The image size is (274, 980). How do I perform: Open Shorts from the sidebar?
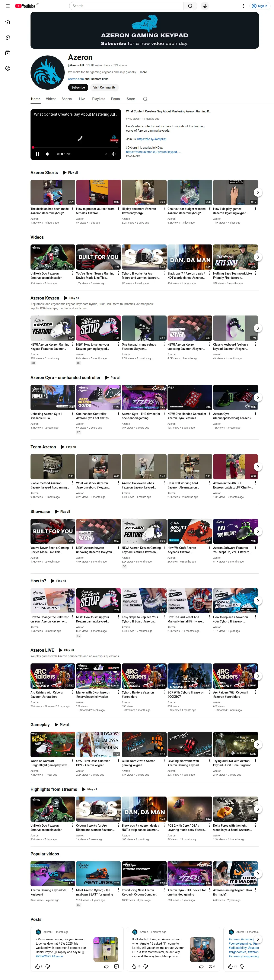click(x=8, y=38)
